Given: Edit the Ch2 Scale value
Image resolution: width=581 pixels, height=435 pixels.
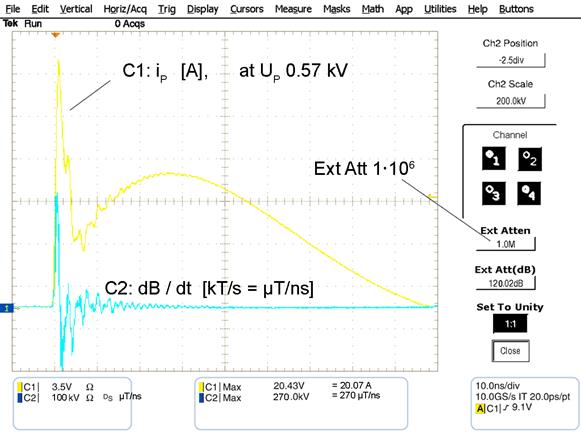Looking at the screenshot, I should point(511,101).
